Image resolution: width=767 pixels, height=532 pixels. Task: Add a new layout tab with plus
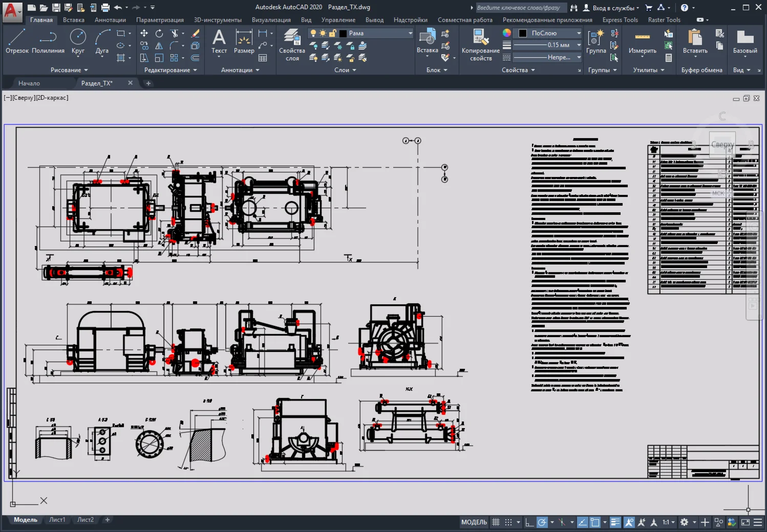(x=108, y=520)
